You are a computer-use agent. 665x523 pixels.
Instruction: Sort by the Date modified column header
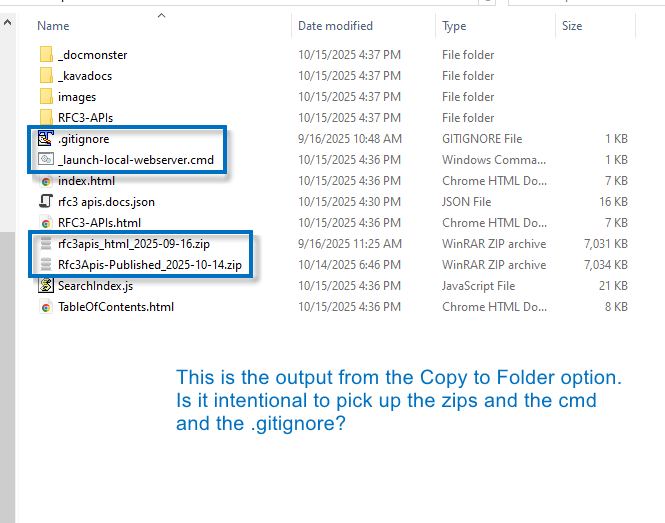pyautogui.click(x=335, y=26)
